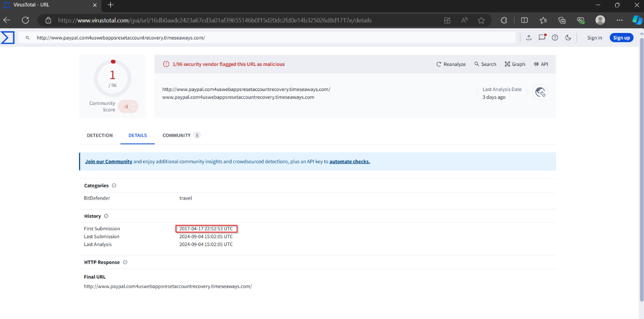Image resolution: width=644 pixels, height=319 pixels.
Task: Click the 1/96 detection score circle
Action: 113,78
